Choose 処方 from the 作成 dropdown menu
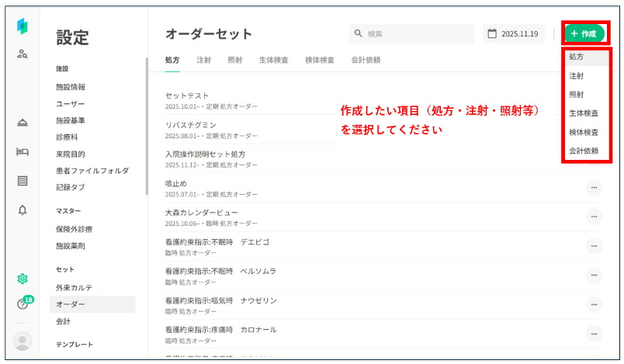 coord(587,57)
